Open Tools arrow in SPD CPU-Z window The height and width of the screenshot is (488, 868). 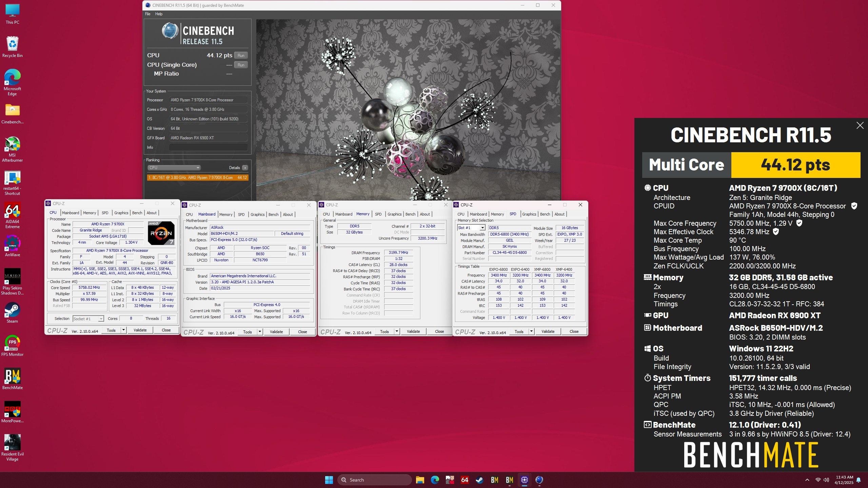531,331
